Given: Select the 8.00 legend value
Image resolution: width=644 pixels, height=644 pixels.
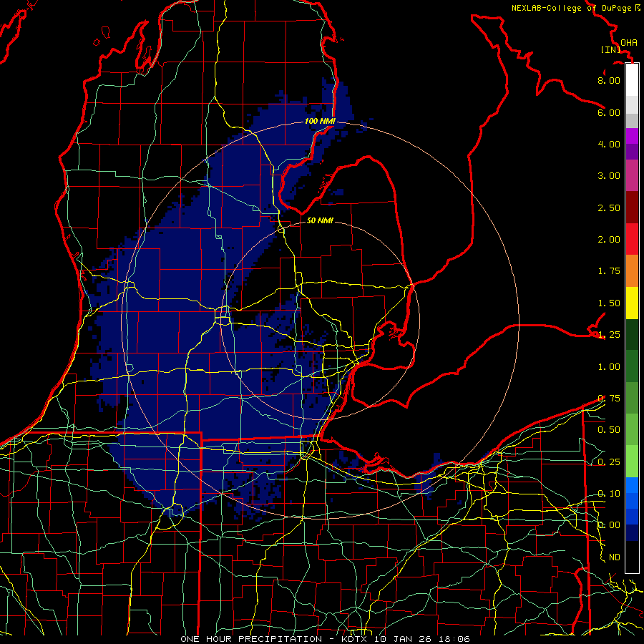Looking at the screenshot, I should [x=609, y=80].
